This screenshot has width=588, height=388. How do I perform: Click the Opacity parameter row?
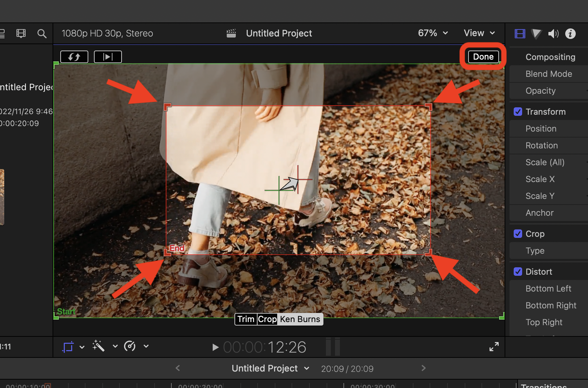pos(549,91)
